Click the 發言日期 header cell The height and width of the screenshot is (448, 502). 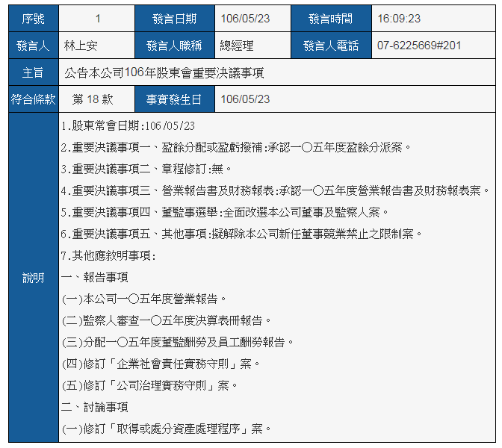click(175, 19)
